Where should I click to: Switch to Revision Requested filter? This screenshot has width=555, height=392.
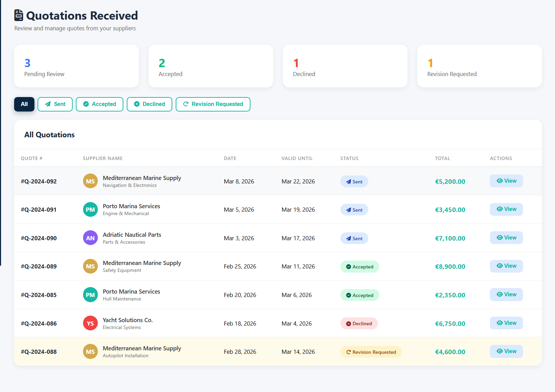click(x=213, y=104)
